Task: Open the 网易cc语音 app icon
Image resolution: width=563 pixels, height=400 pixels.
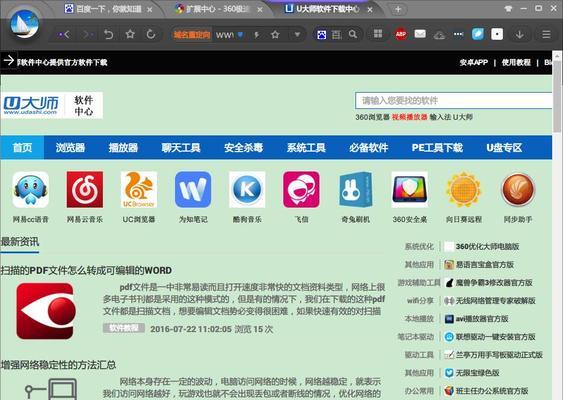Action: [x=31, y=190]
